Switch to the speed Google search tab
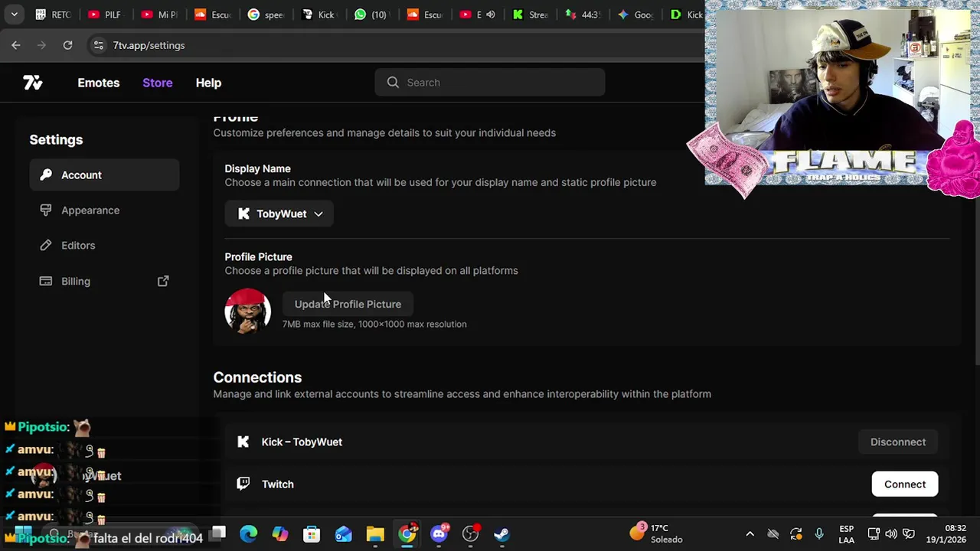Screen dimensions: 980x551 (265, 15)
